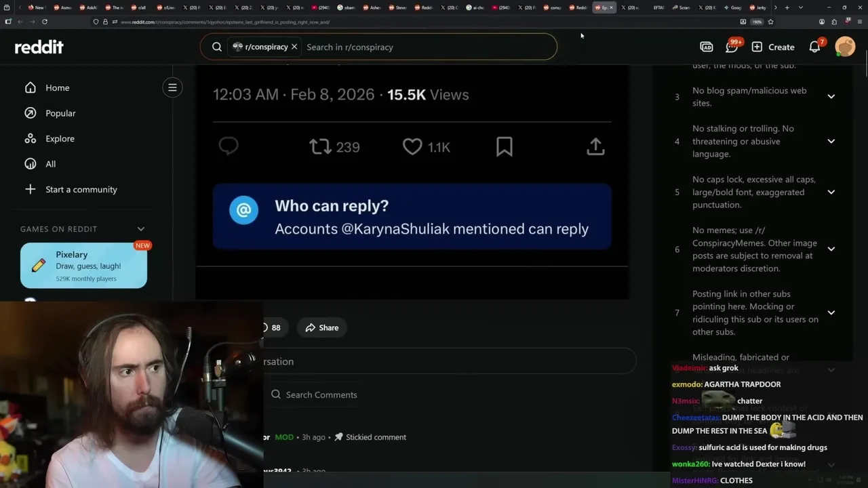
Task: Expand rule 5 No caps lock
Action: (831, 192)
